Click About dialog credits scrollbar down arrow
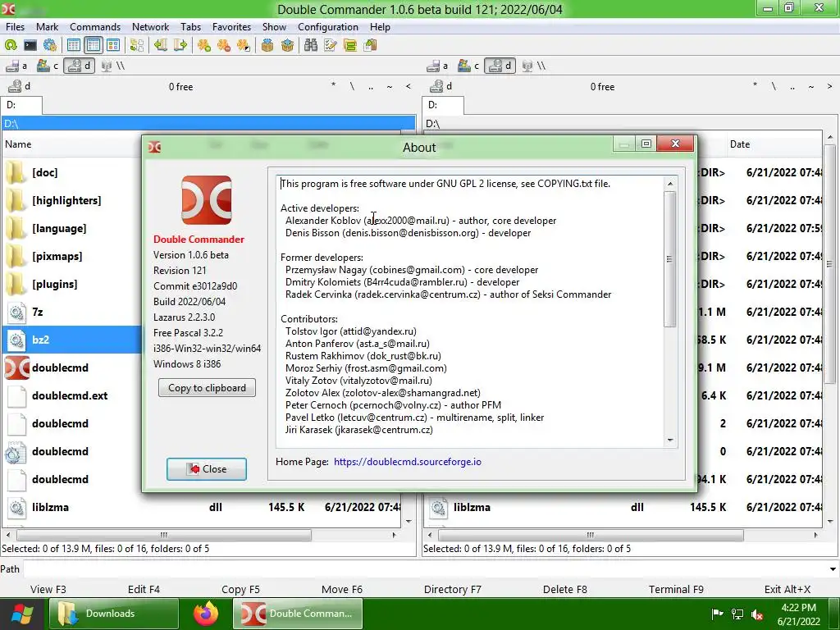 coord(670,441)
